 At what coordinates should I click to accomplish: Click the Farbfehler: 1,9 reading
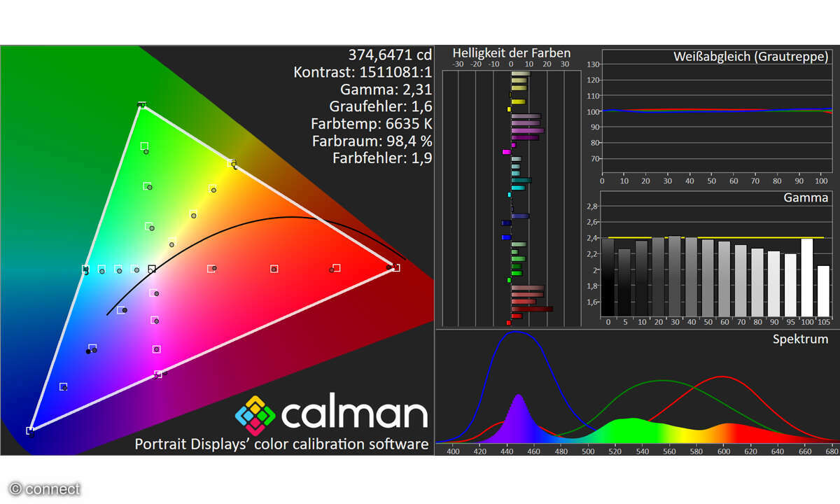click(382, 158)
